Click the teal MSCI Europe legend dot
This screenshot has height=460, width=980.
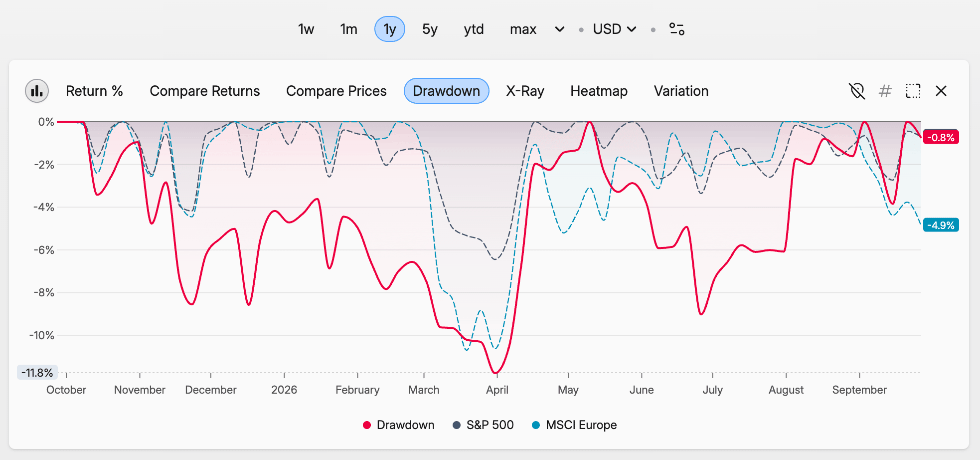pos(536,425)
